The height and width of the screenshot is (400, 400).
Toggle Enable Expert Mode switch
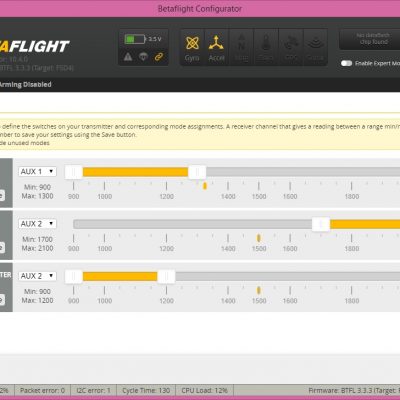click(x=347, y=63)
